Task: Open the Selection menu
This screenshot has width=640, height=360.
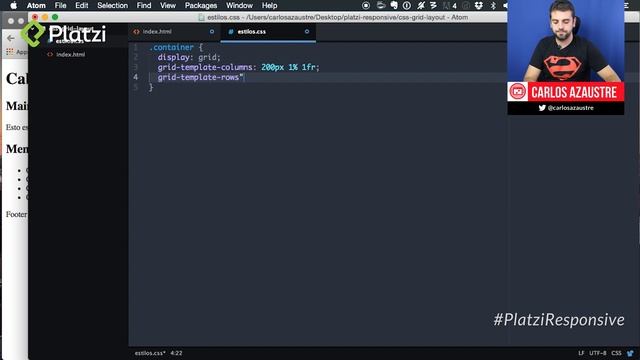Action: point(112,5)
